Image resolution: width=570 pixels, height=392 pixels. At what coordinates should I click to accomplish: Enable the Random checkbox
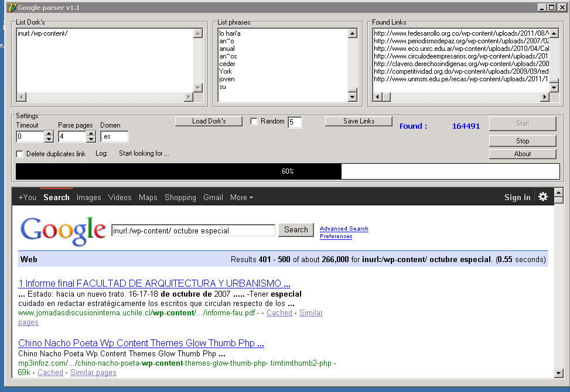pos(254,121)
